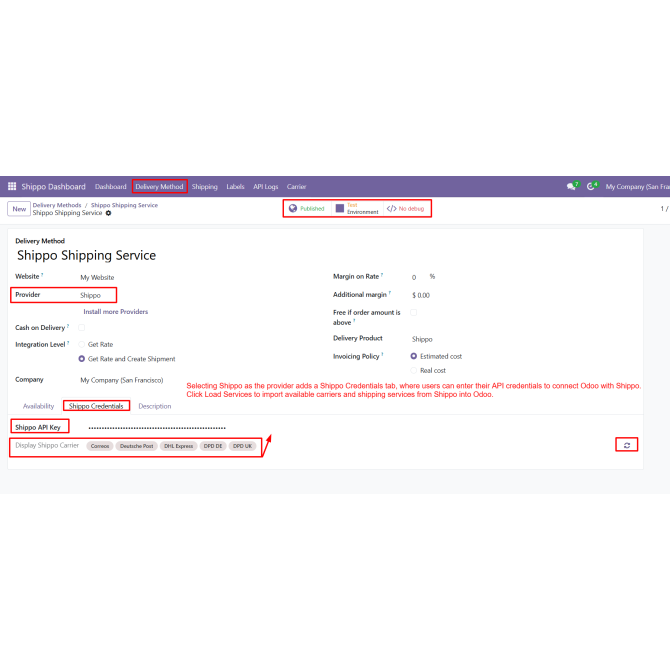Open company switcher My Company

point(637,187)
